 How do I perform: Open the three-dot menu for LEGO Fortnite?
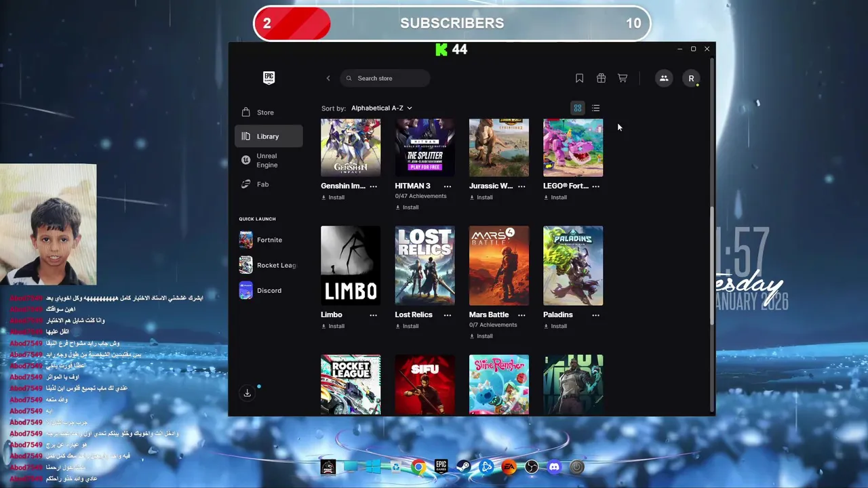coord(595,186)
